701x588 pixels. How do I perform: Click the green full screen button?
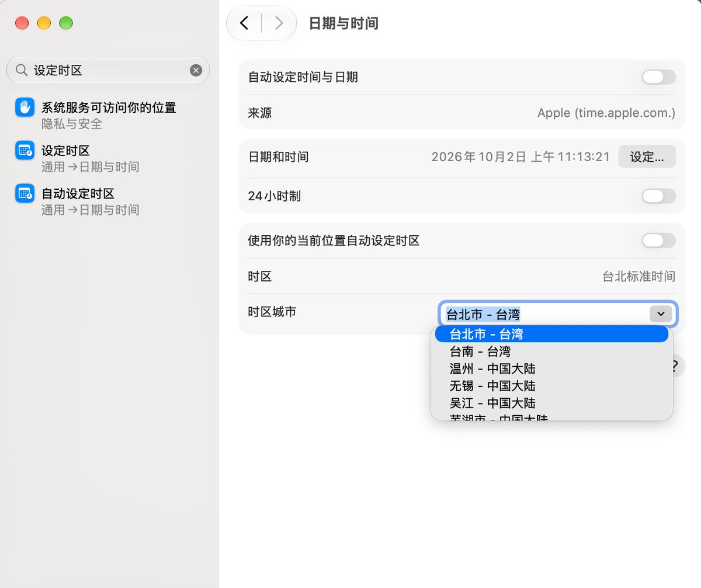(x=66, y=23)
